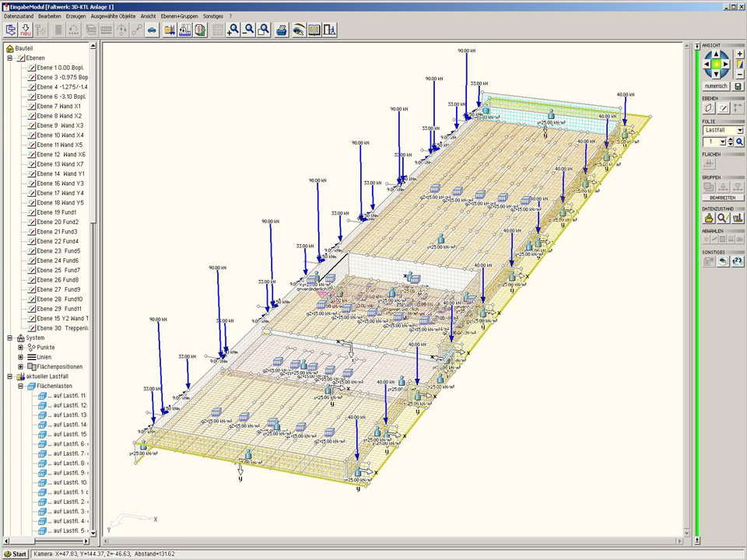The width and height of the screenshot is (747, 560).
Task: Open the Ebenen+Gruppen menu
Action: tap(179, 16)
